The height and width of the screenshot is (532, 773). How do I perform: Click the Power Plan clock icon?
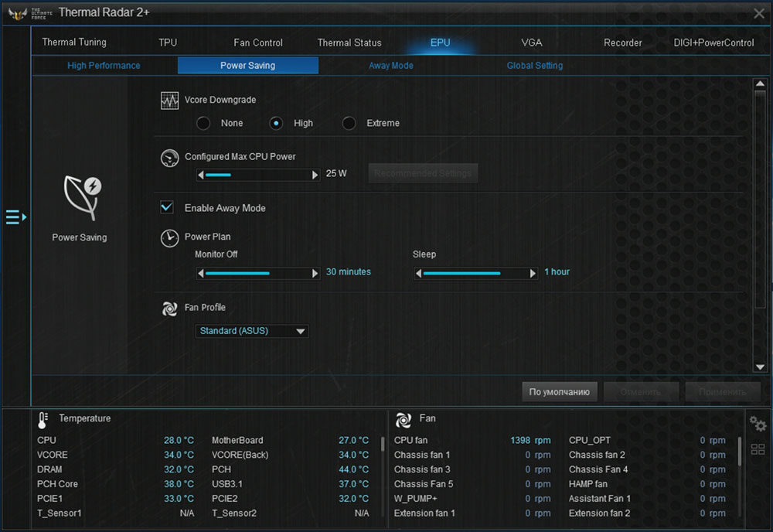(169, 238)
